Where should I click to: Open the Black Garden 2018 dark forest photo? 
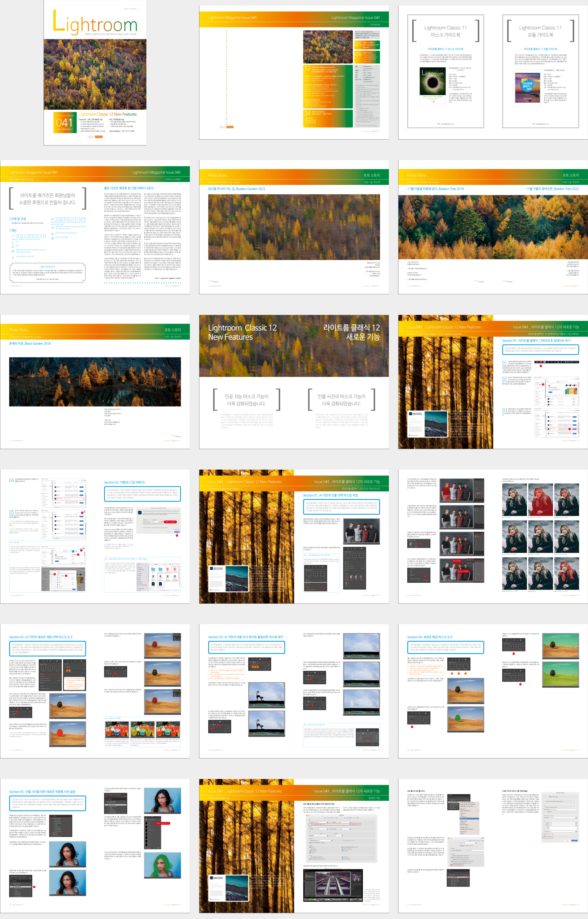pos(95,381)
